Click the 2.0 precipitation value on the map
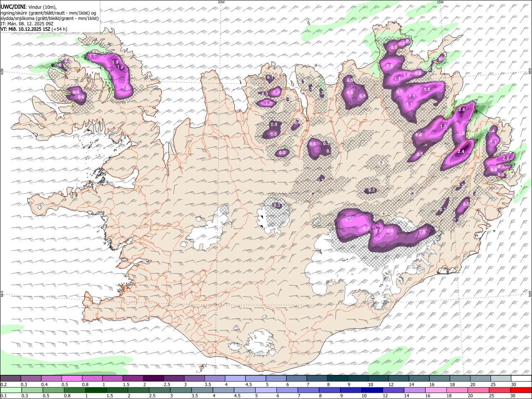 [x=506, y=158]
